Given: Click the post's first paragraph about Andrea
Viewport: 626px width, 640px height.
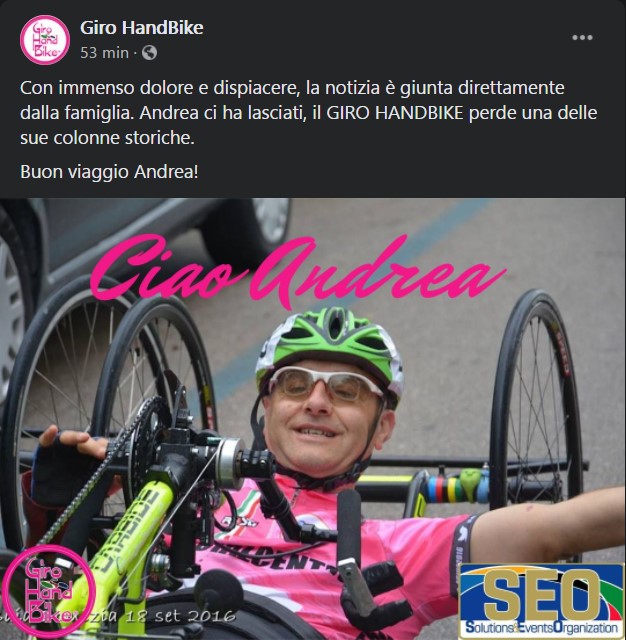Looking at the screenshot, I should point(309,113).
